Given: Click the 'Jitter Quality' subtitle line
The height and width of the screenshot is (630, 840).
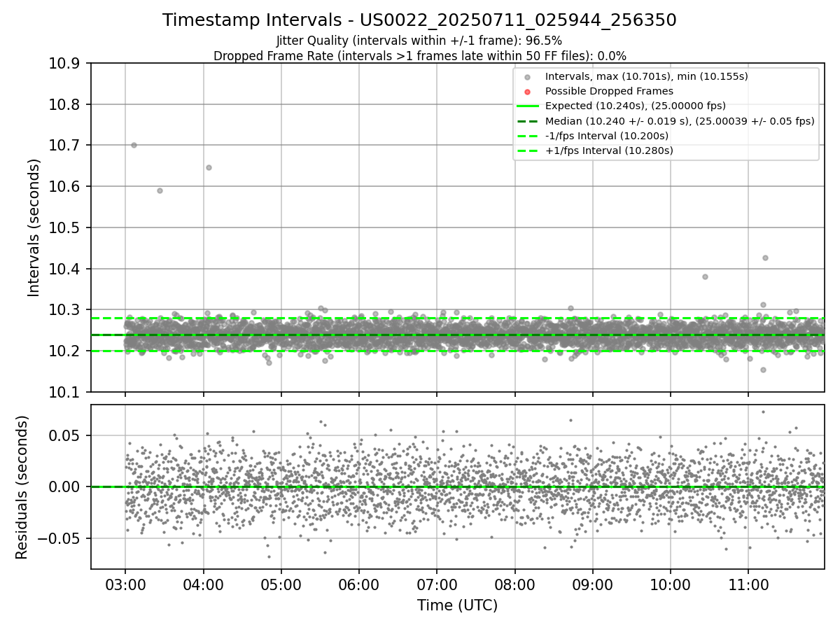Looking at the screenshot, I should click(x=419, y=41).
